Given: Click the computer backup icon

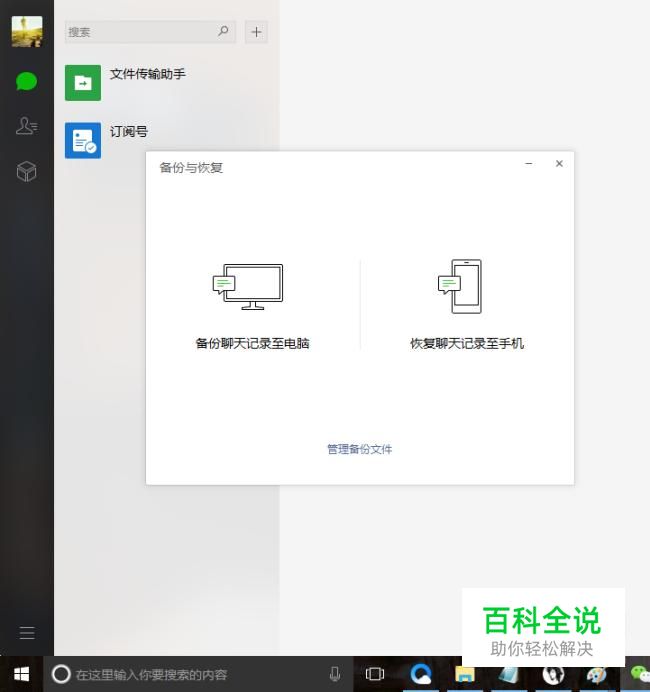Looking at the screenshot, I should point(248,287).
